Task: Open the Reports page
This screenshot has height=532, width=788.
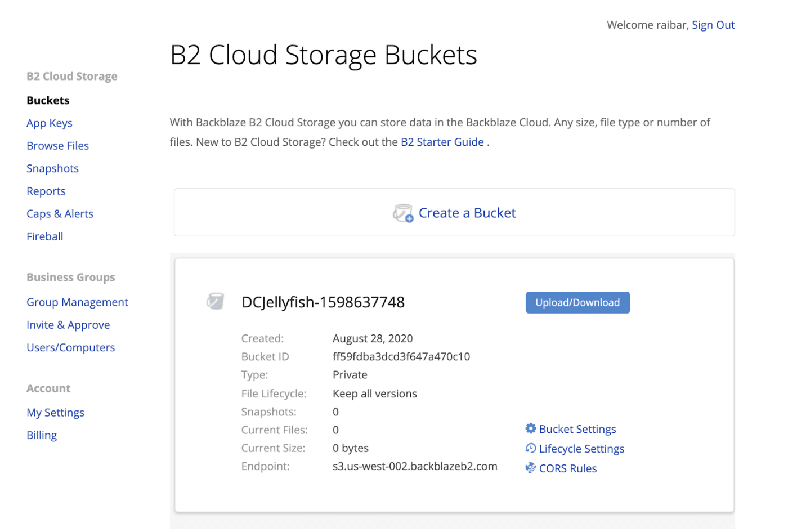Action: coord(46,191)
